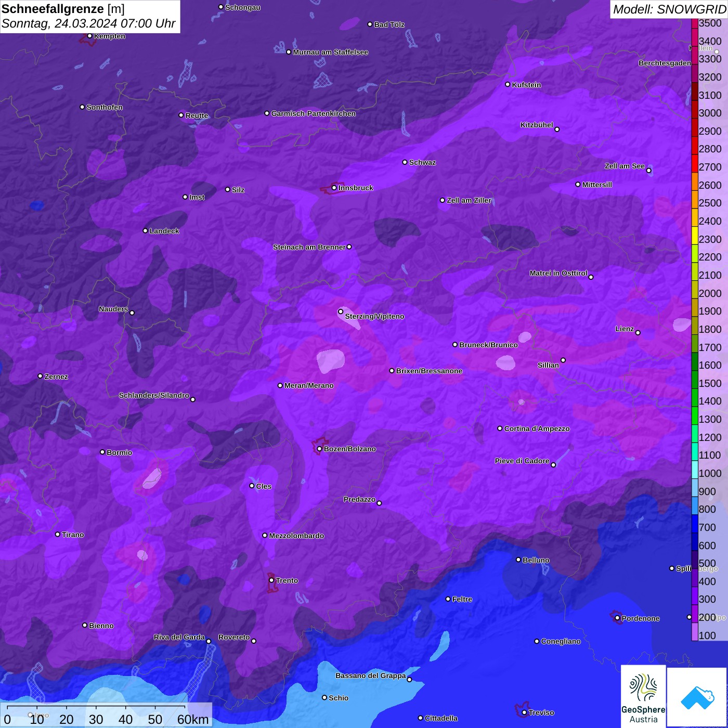Select the Bozen/Bolzano map marker
Viewport: 728px width, 728px height.
[319, 449]
